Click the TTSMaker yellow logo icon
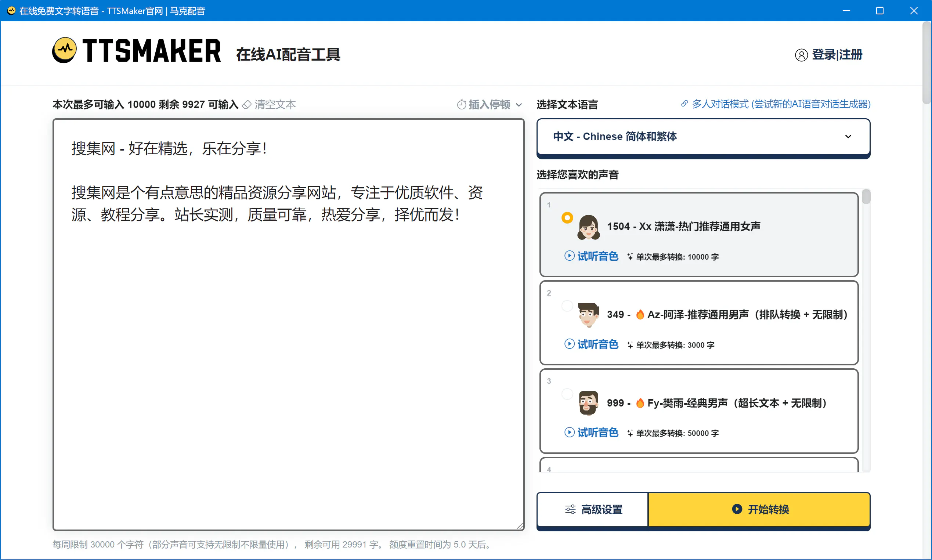The image size is (932, 560). [x=65, y=50]
